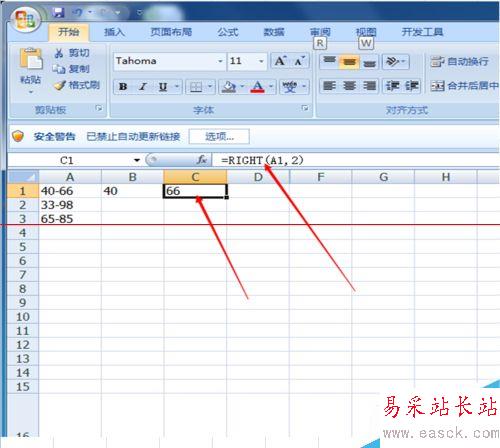The image size is (500, 448).
Task: Select row 10 header
Action: pos(23,317)
